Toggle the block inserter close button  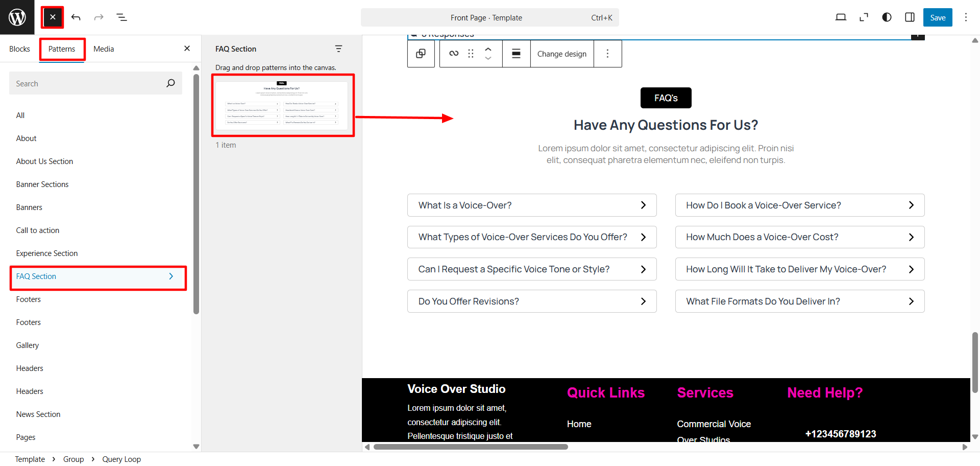[x=53, y=17]
